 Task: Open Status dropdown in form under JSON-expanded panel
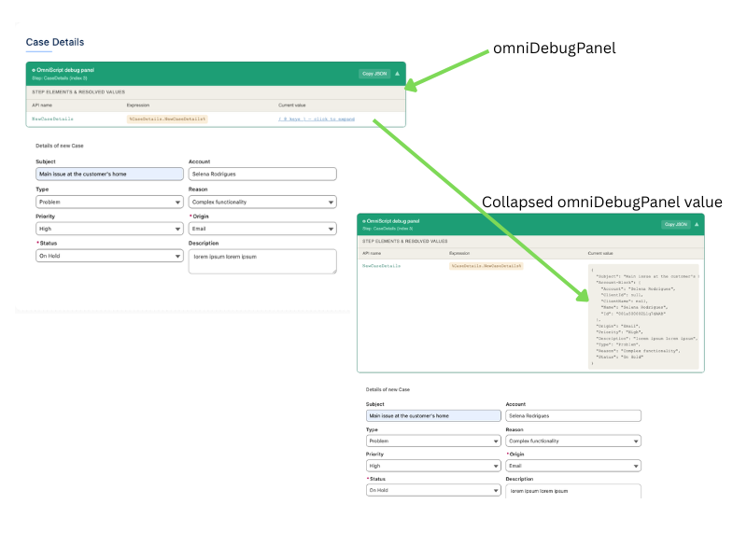pyautogui.click(x=433, y=491)
